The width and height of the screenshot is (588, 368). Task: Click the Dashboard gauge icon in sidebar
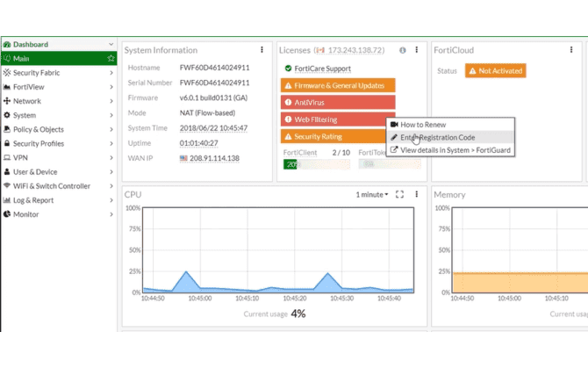(7, 44)
